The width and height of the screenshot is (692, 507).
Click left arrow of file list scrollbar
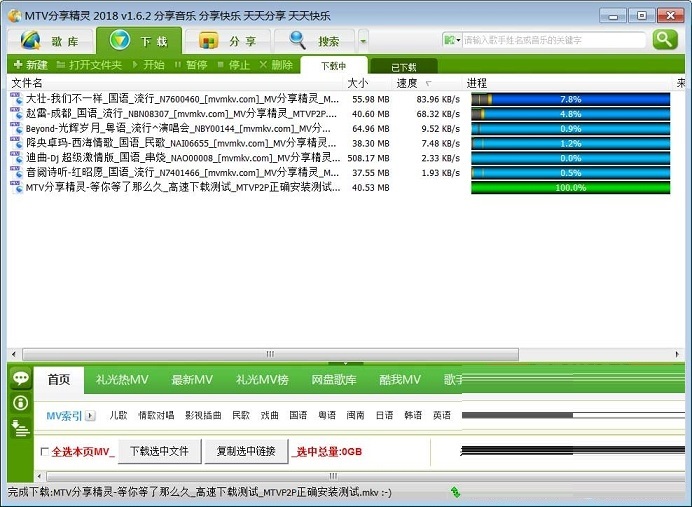[14, 354]
